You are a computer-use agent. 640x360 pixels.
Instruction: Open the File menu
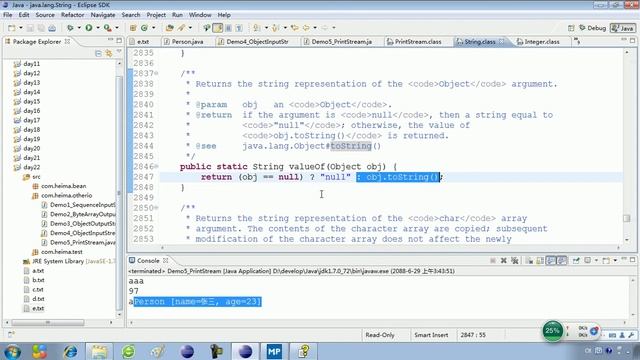tap(8, 15)
